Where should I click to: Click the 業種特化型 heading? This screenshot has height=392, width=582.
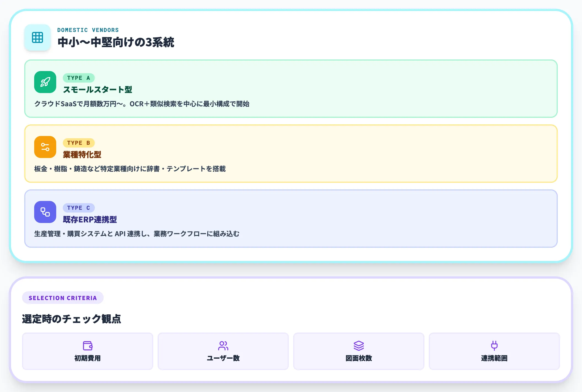pos(82,155)
